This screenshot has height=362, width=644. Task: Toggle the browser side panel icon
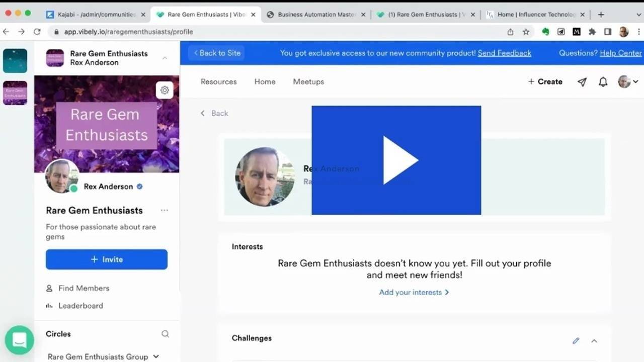pyautogui.click(x=608, y=32)
